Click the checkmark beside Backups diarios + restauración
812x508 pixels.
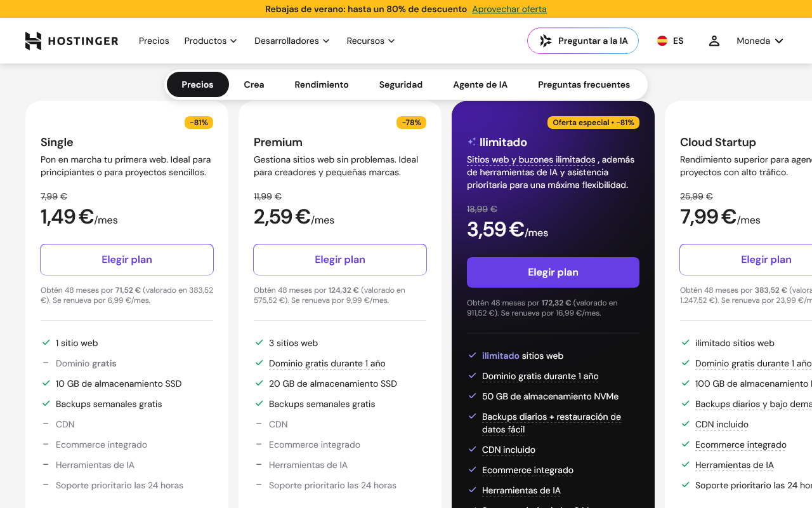click(x=472, y=417)
